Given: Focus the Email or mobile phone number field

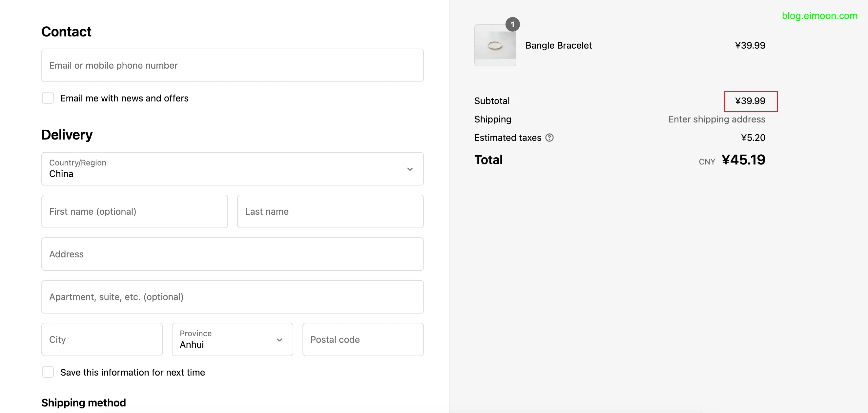Looking at the screenshot, I should pos(232,65).
